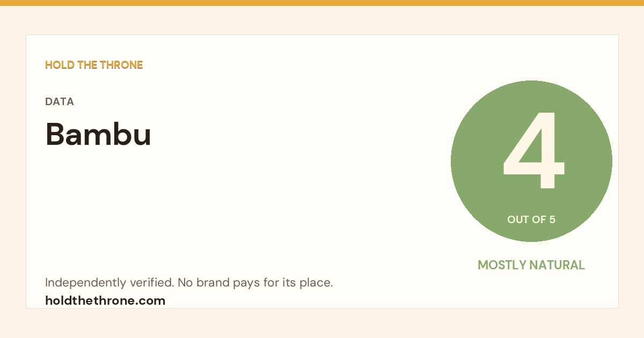The width and height of the screenshot is (644, 338).
Task: Click the HOLD THE THRONE brand header
Action: pyautogui.click(x=94, y=65)
